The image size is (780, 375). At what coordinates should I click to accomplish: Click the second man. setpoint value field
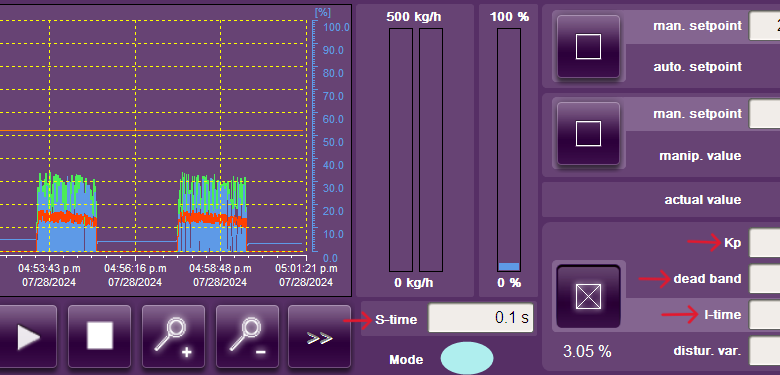click(x=765, y=114)
